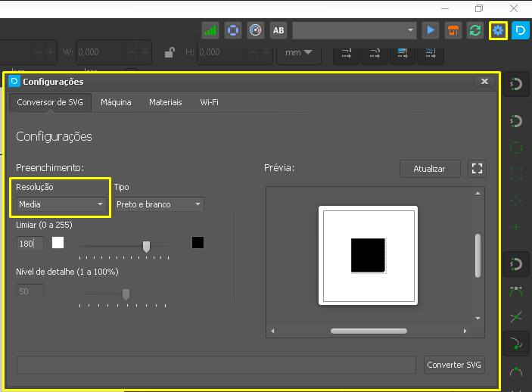Image resolution: width=532 pixels, height=392 pixels.
Task: Select the solid green square sidebar icon
Action: click(x=516, y=148)
